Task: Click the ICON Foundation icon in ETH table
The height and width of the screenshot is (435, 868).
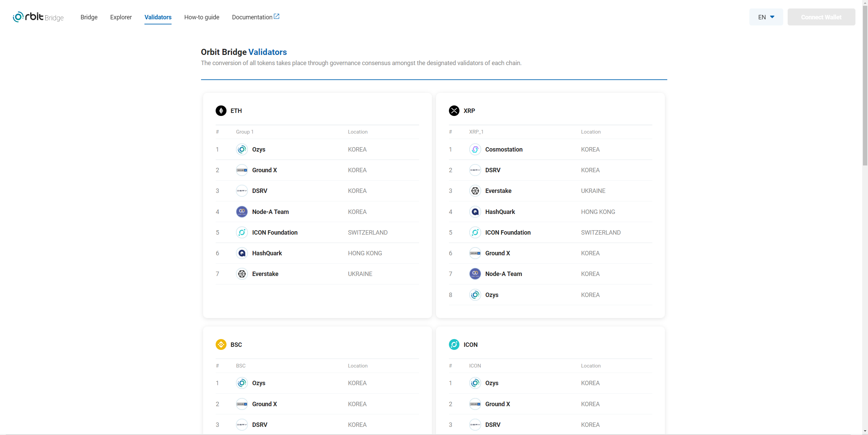Action: coord(242,233)
